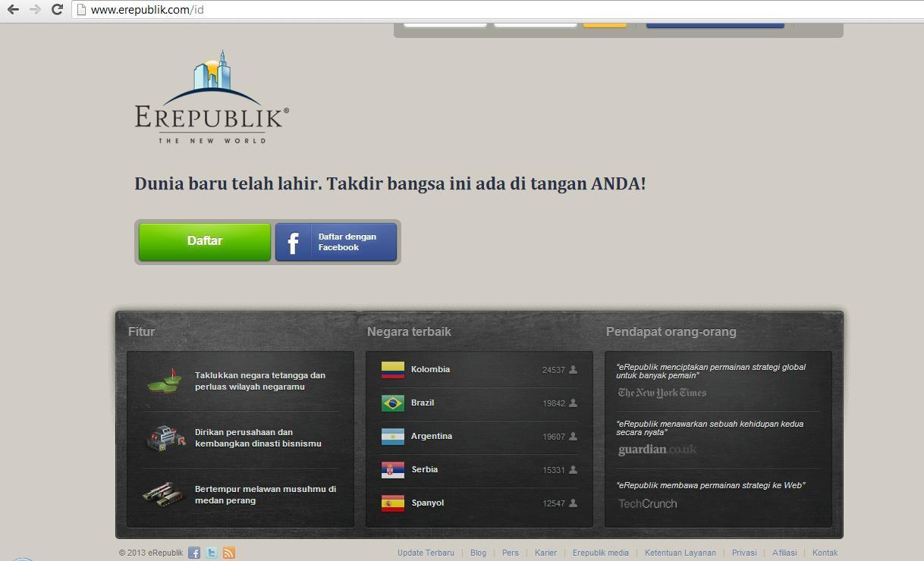Click the eRepublik skyline logo
The width and height of the screenshot is (924, 561).
212,97
